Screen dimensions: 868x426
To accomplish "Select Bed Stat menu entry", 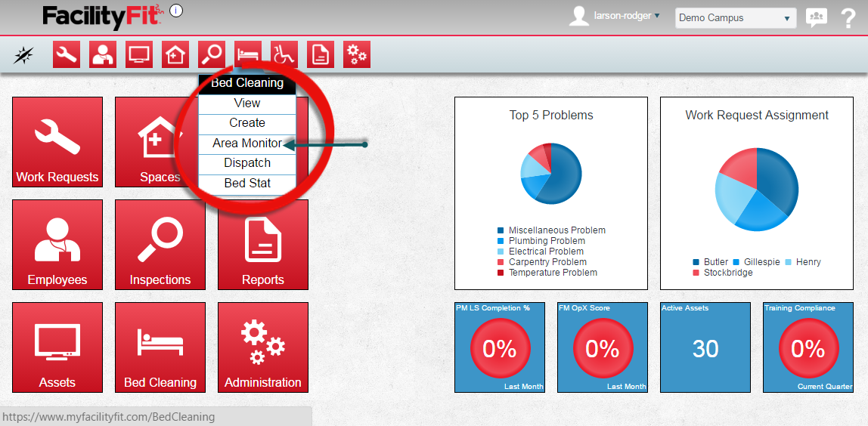I will [x=246, y=184].
